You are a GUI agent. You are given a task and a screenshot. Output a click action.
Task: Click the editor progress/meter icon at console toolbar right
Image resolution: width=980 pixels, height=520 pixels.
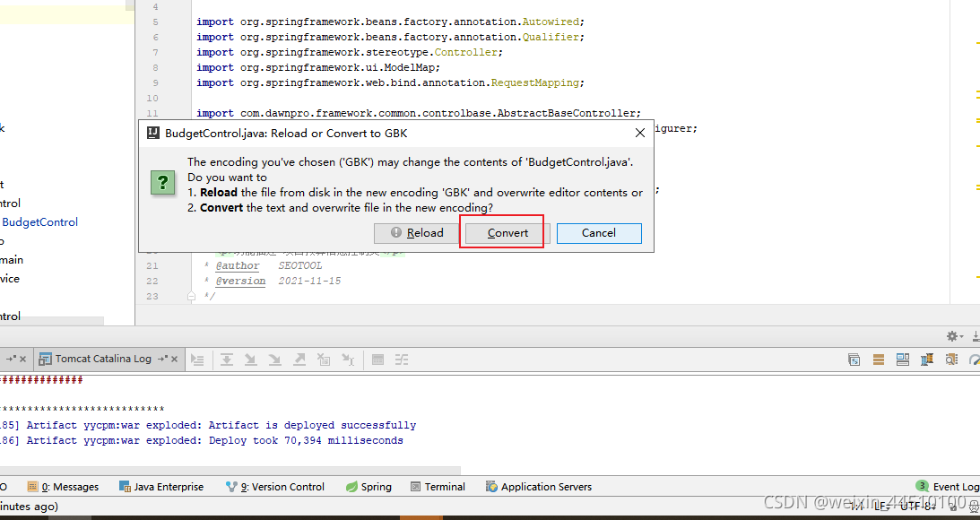(976, 359)
